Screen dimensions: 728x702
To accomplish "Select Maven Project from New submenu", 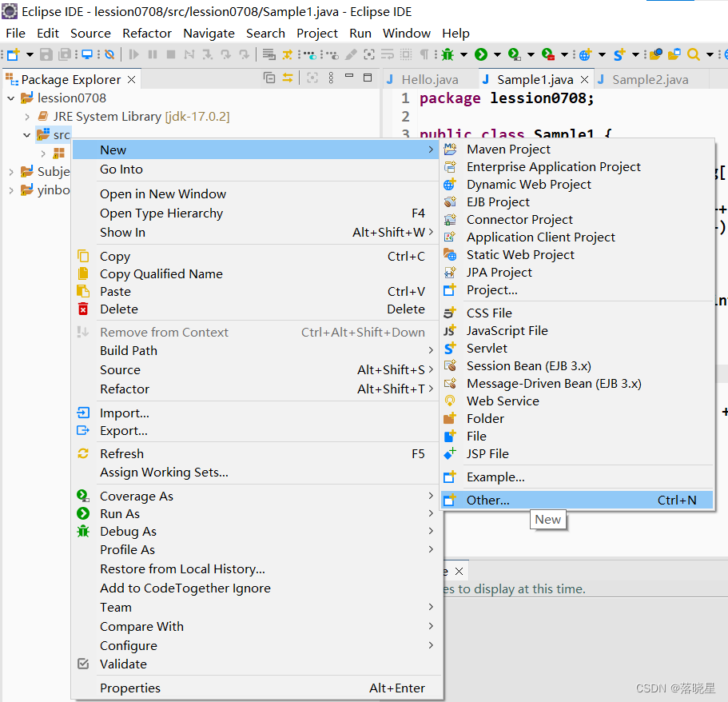I will (x=577, y=150).
